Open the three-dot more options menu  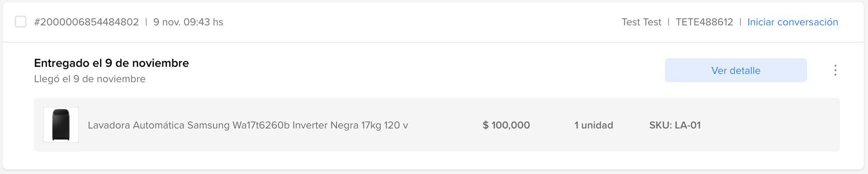pyautogui.click(x=835, y=70)
